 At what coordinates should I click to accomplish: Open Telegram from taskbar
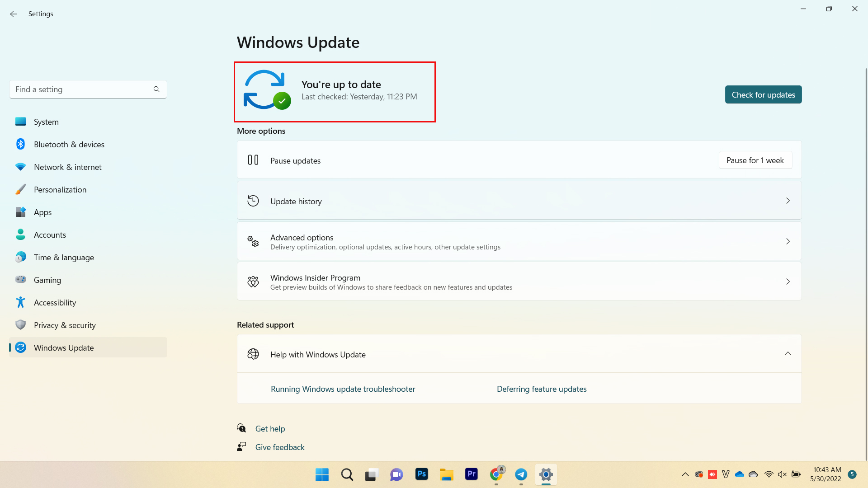pos(521,474)
